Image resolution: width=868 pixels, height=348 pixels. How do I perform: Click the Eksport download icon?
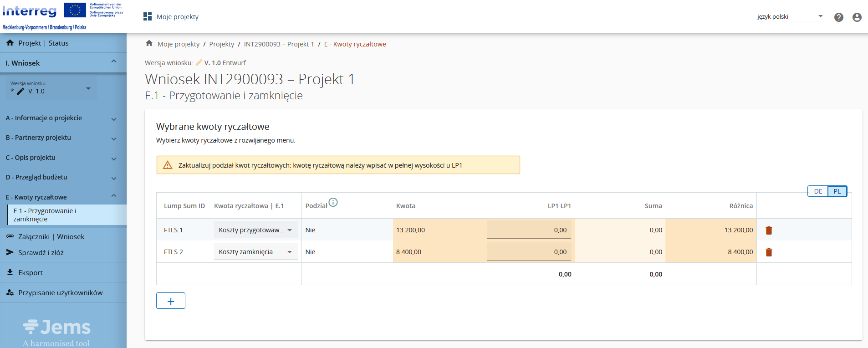(10, 272)
